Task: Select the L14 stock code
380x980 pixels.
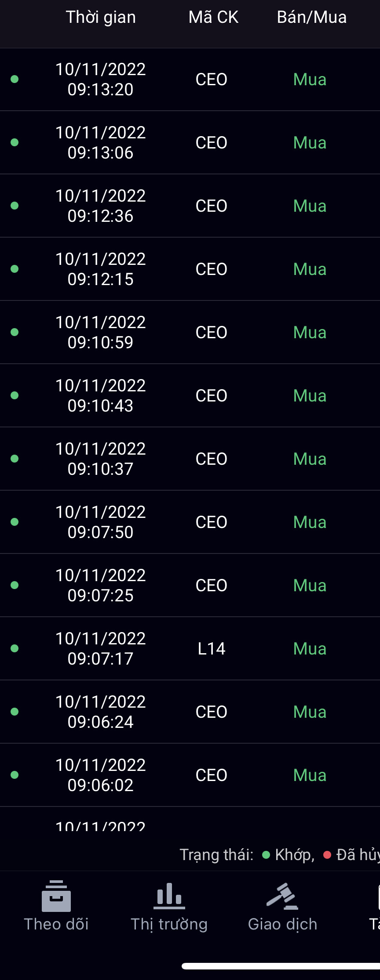Action: pos(212,649)
